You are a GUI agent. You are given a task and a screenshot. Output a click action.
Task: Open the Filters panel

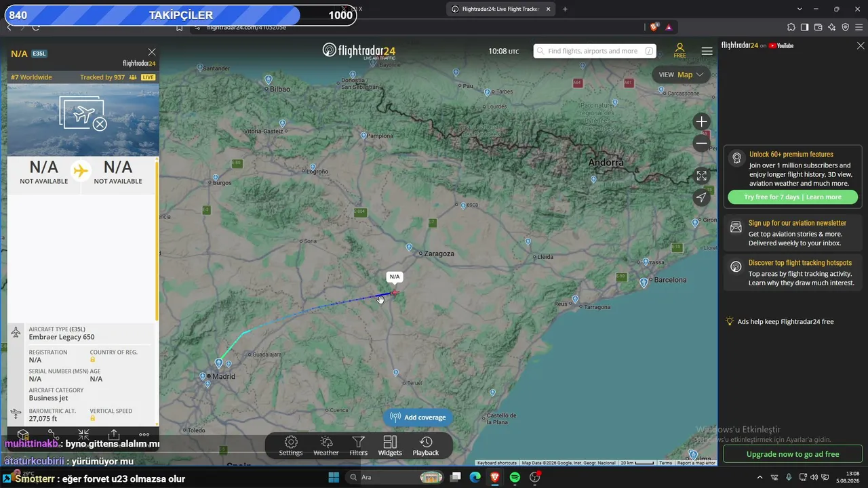tap(359, 446)
